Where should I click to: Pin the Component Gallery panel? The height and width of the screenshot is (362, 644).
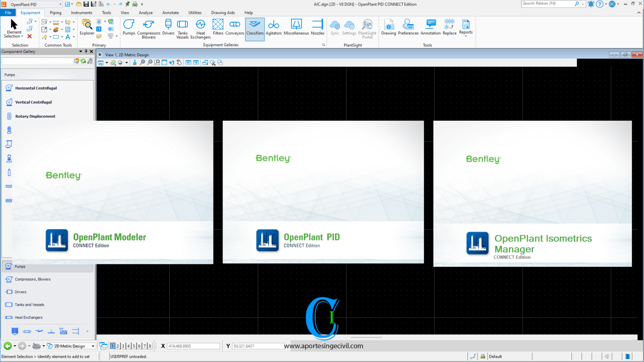(86, 52)
